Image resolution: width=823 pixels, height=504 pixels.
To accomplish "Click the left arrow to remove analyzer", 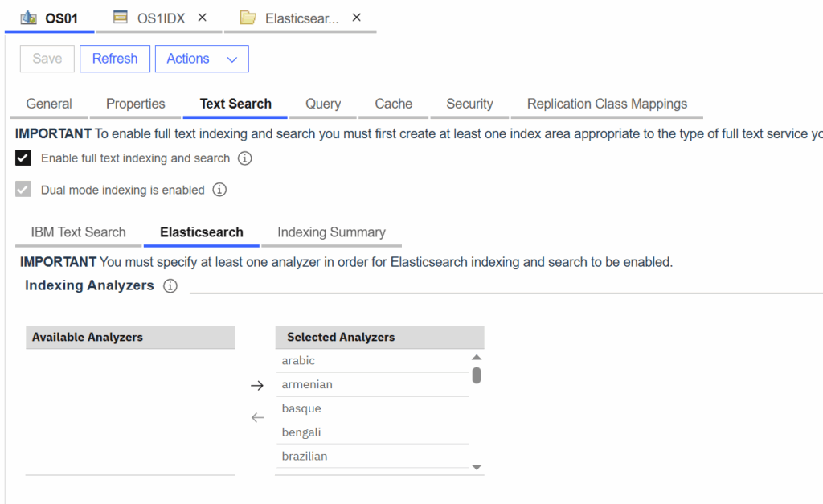I will pos(257,417).
